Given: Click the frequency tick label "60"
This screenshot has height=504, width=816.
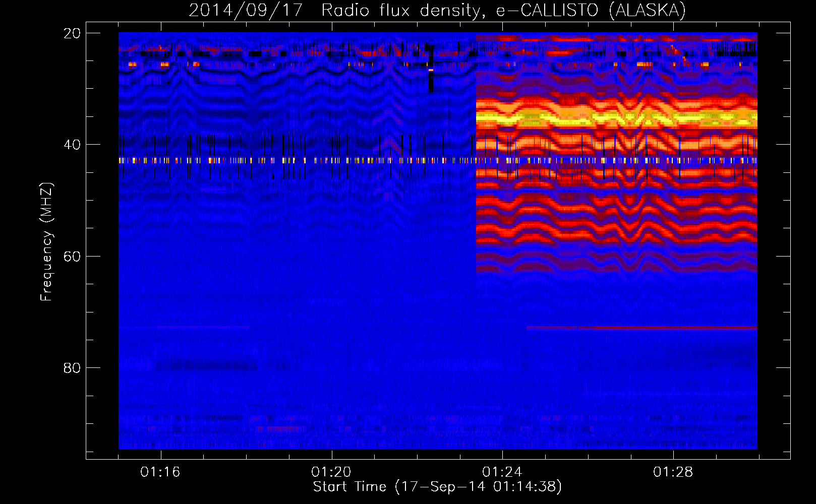Looking at the screenshot, I should coord(72,257).
